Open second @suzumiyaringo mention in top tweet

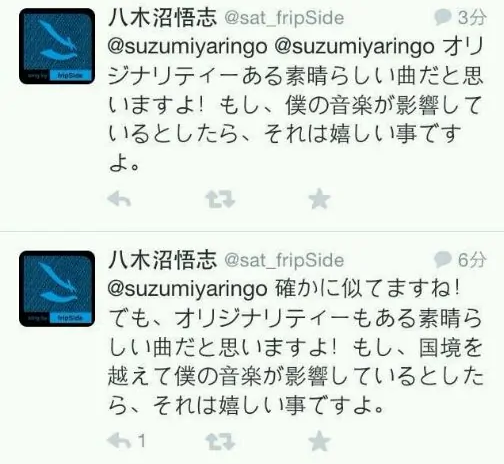point(355,47)
